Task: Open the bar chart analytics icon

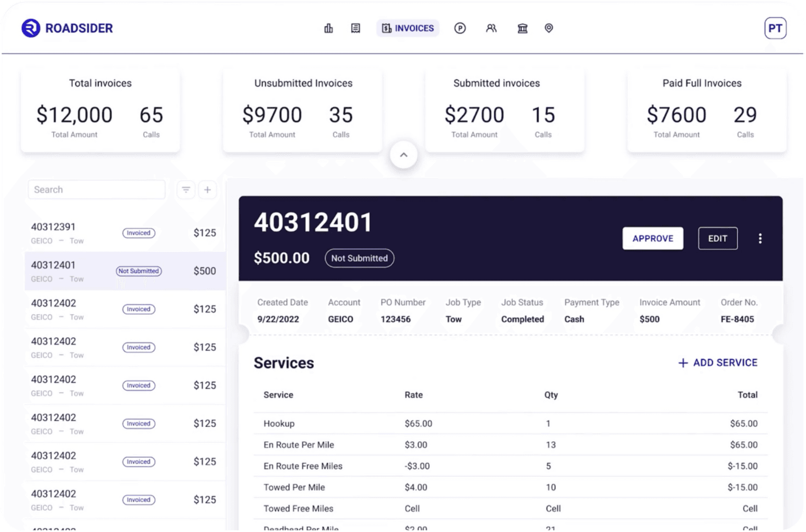Action: [x=328, y=28]
